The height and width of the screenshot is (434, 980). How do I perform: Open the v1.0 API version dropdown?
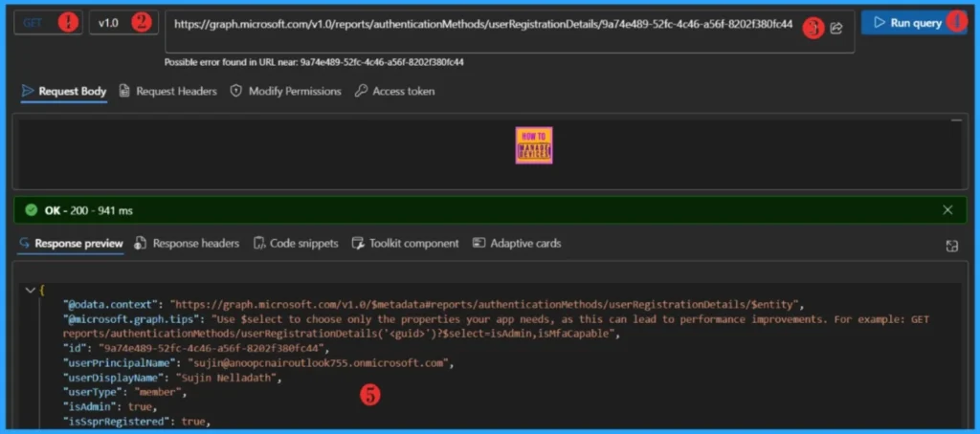(x=123, y=23)
